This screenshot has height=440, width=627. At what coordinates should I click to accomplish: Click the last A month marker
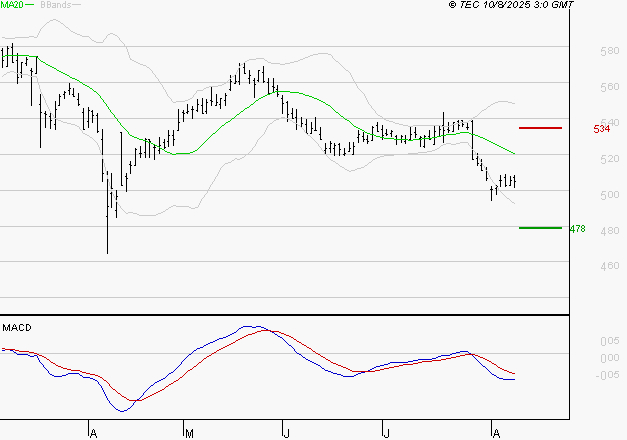[496, 434]
